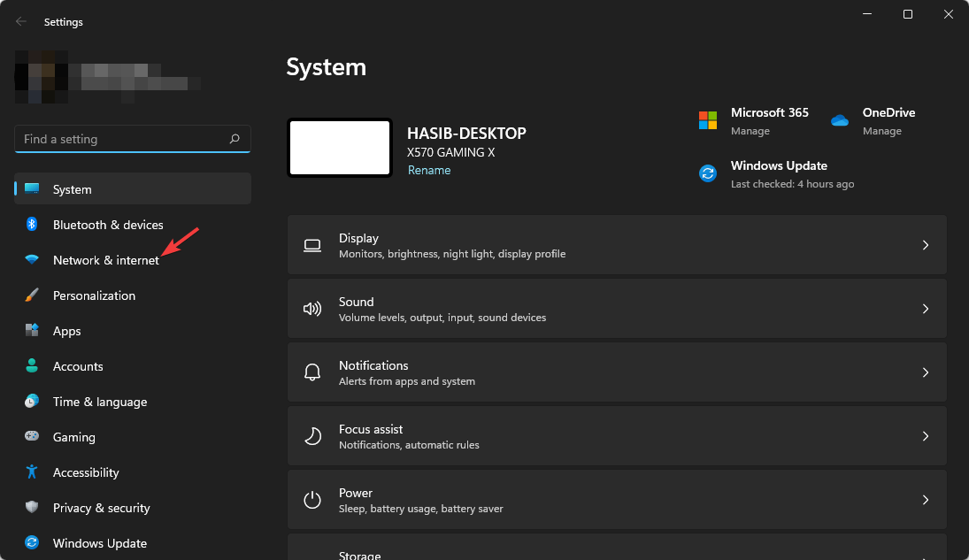Select the Gaming Xbox icon
This screenshot has width=969, height=560.
(33, 437)
